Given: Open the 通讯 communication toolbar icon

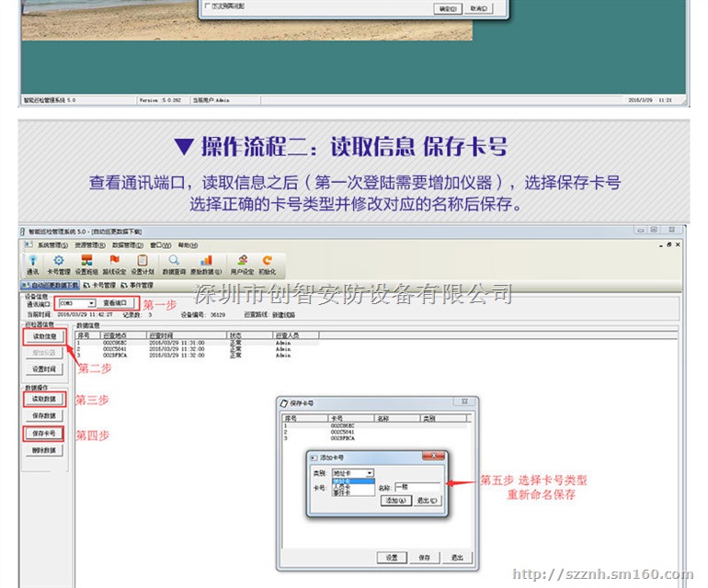Looking at the screenshot, I should point(32,265).
